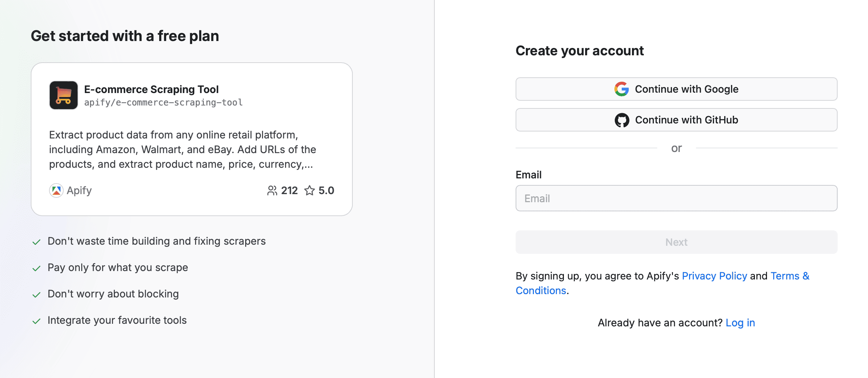
Task: Click the 'Extract product data' description text
Action: coord(183,149)
